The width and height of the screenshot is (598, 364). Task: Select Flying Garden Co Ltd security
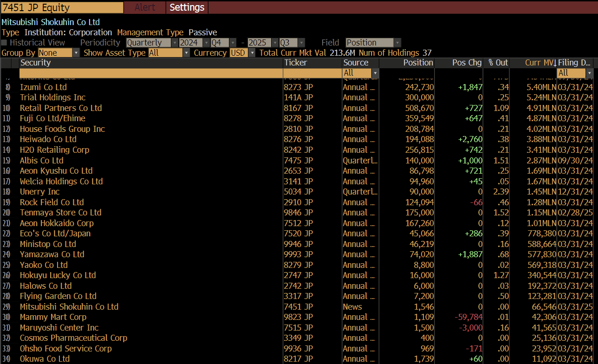(x=58, y=296)
